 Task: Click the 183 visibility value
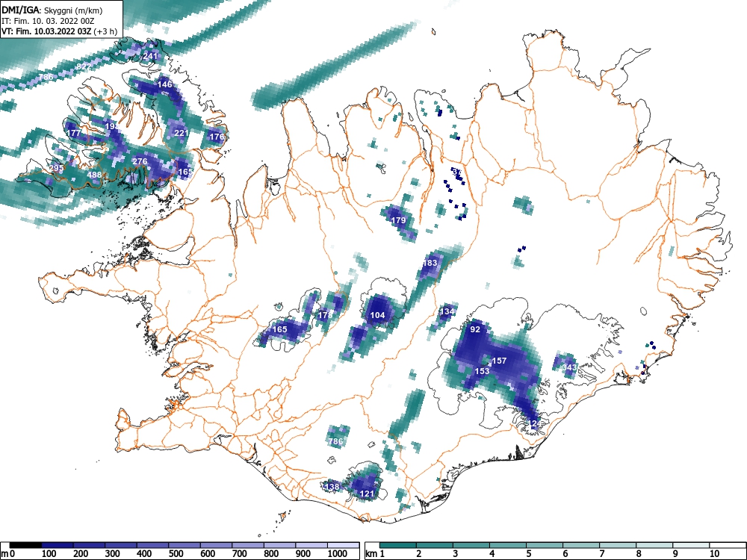pyautogui.click(x=430, y=263)
